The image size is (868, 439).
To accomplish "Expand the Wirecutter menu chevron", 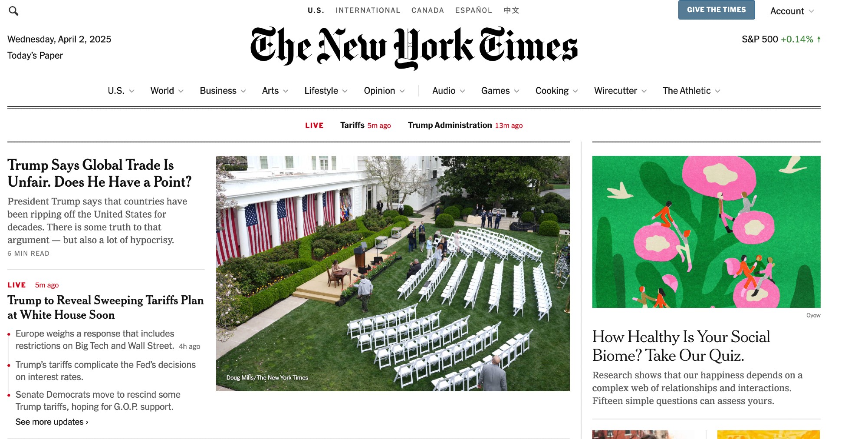I will pos(644,91).
